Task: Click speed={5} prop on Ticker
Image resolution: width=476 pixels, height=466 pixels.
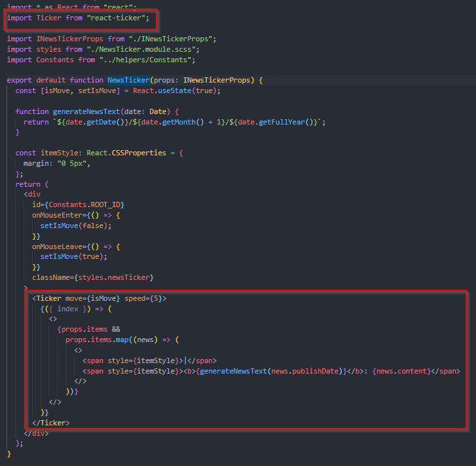Action: click(143, 298)
